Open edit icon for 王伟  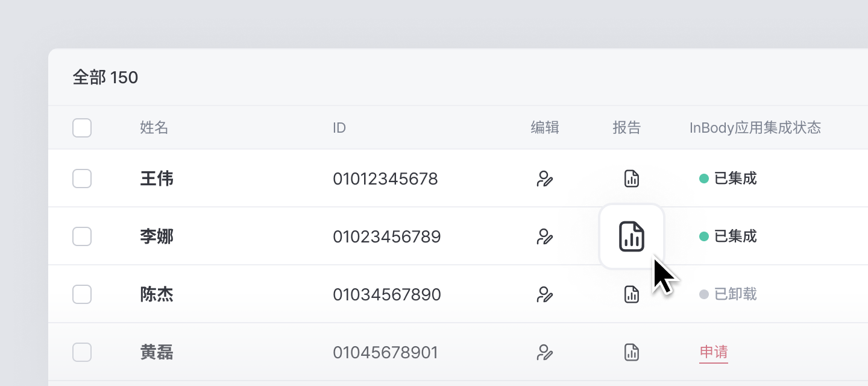(545, 179)
